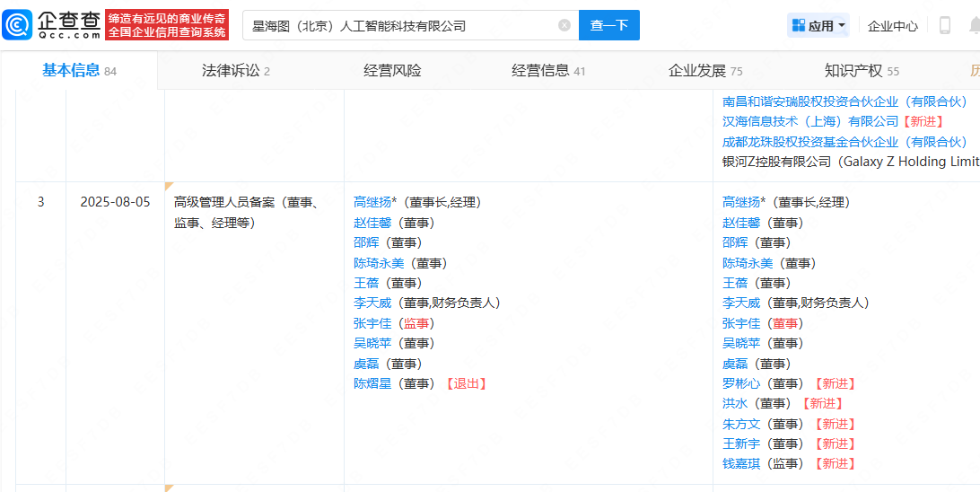Open 朱方文 director profile link

[x=741, y=424]
